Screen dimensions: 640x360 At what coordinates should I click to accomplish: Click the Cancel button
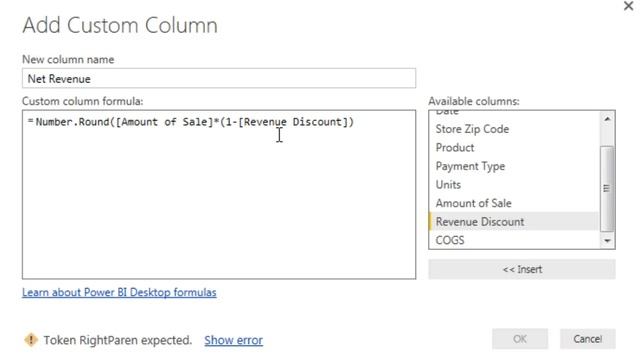pyautogui.click(x=587, y=339)
